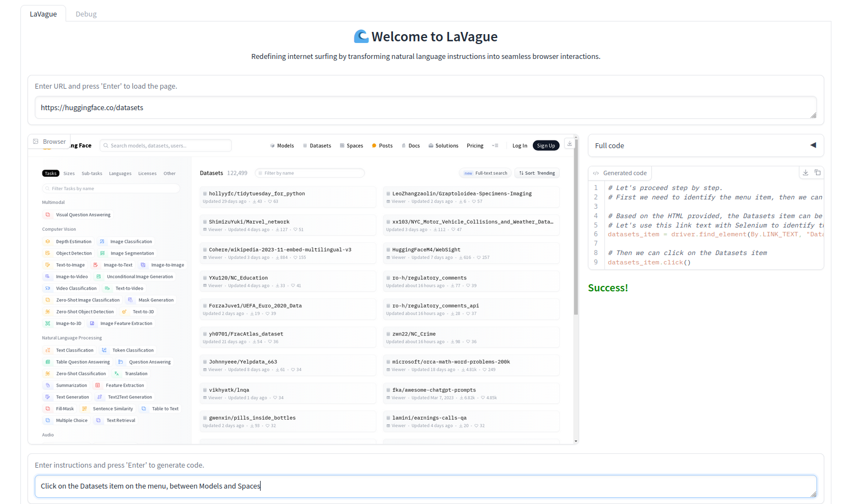Click the Visual Question Answering task icon
The height and width of the screenshot is (504, 843).
(48, 215)
